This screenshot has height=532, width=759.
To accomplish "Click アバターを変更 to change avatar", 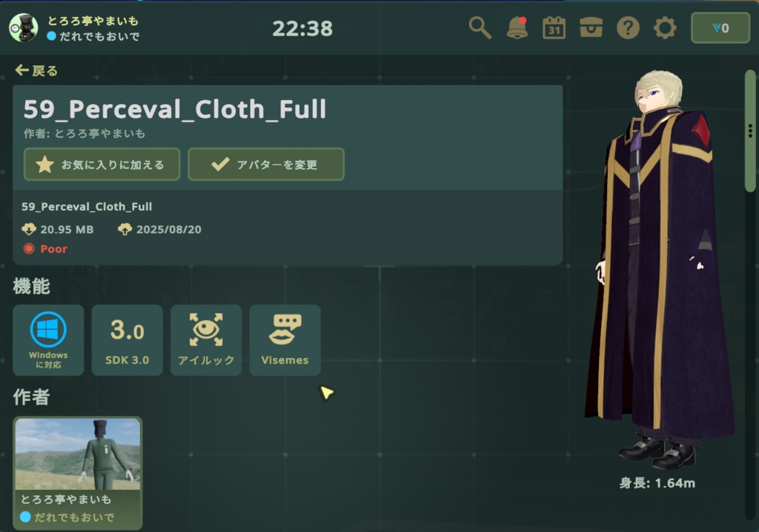I will click(x=266, y=164).
